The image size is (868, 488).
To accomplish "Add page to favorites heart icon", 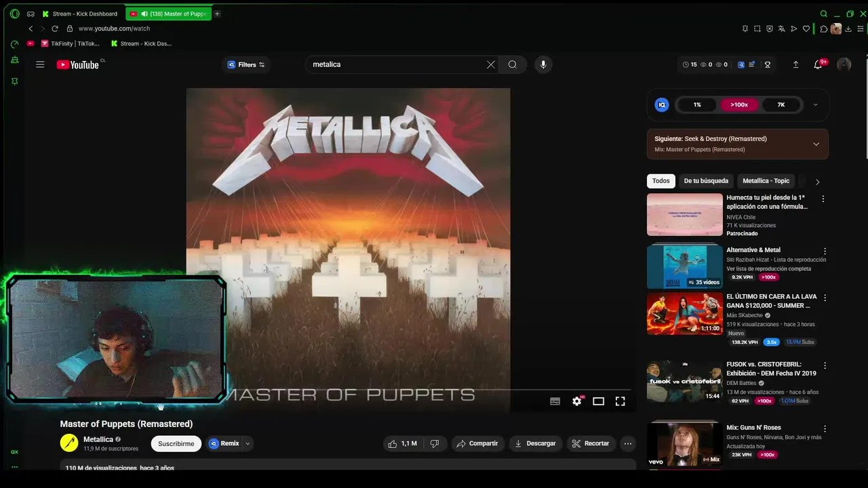I will pos(806,28).
